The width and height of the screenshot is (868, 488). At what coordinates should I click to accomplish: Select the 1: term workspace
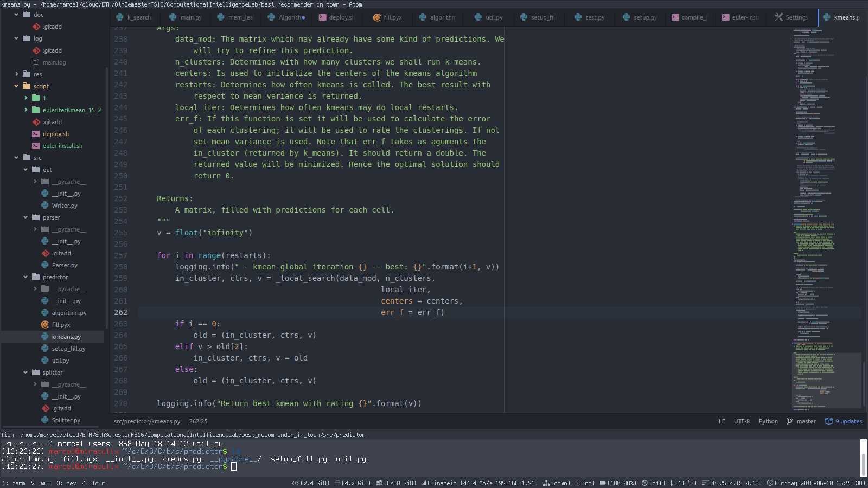click(14, 483)
